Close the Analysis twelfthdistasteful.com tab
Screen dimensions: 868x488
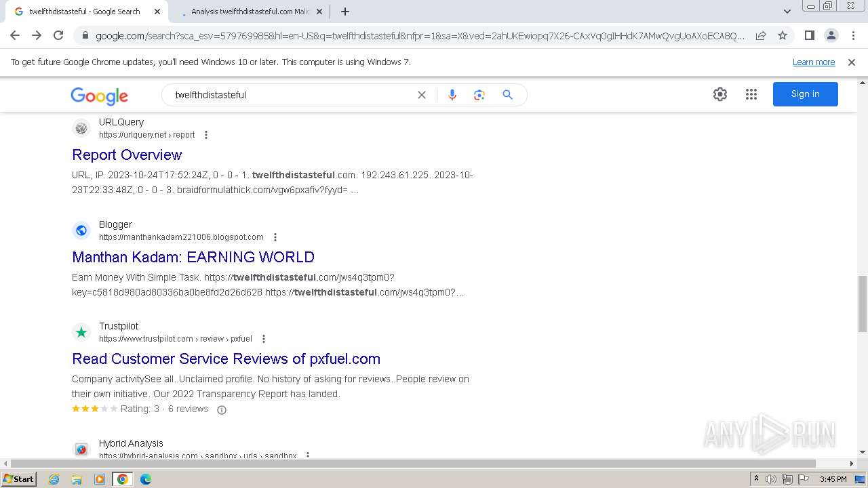319,12
